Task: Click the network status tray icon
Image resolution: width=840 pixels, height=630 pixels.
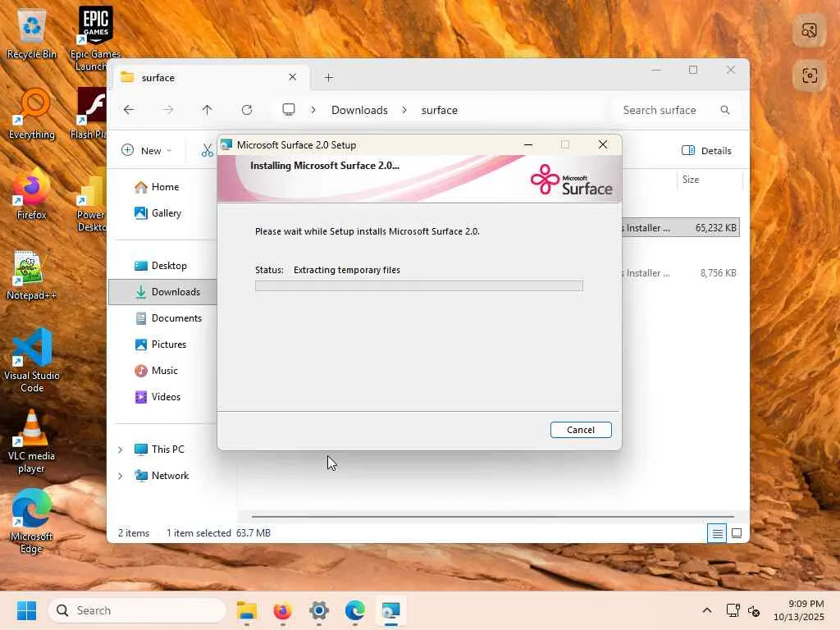Action: point(733,610)
